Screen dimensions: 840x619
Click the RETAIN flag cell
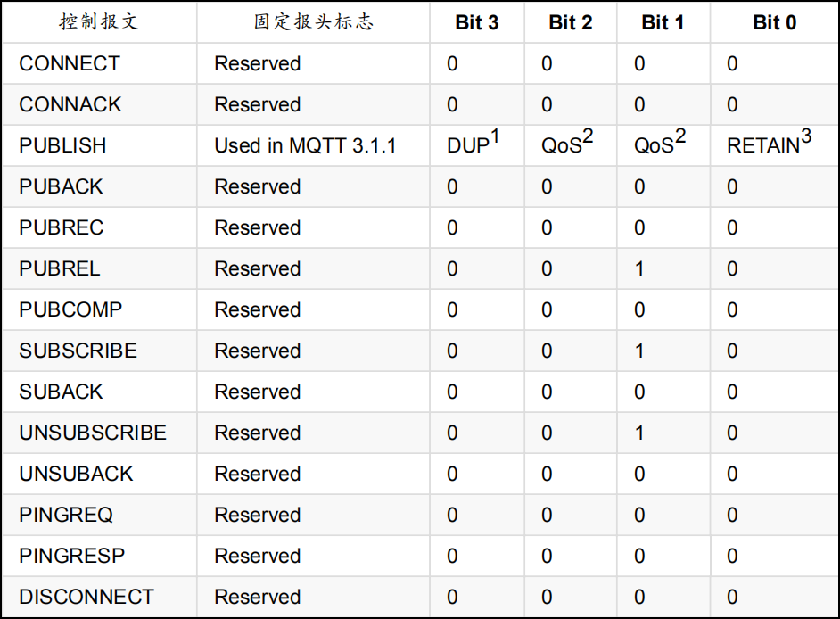tap(769, 144)
